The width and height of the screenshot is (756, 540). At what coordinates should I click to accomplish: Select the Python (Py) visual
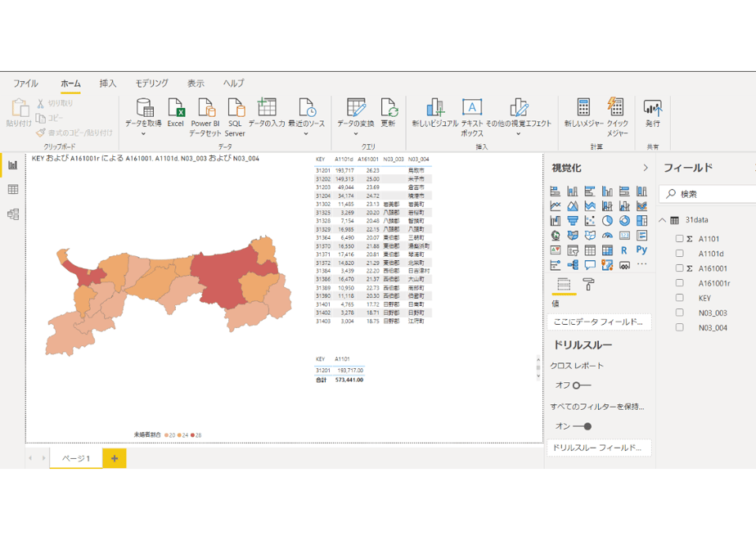(641, 250)
